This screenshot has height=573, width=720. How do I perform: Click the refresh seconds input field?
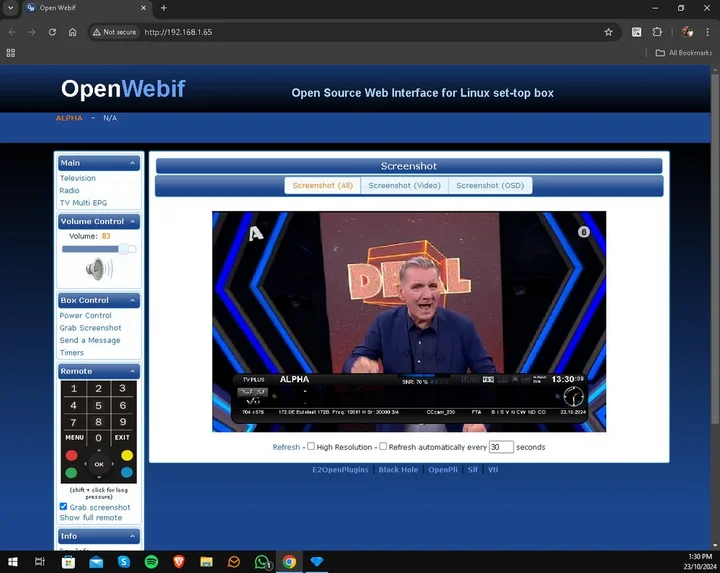point(501,447)
